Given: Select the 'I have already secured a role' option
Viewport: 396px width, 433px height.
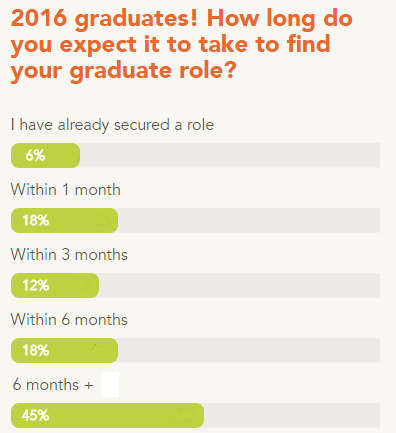Looking at the screenshot, I should (x=112, y=125).
